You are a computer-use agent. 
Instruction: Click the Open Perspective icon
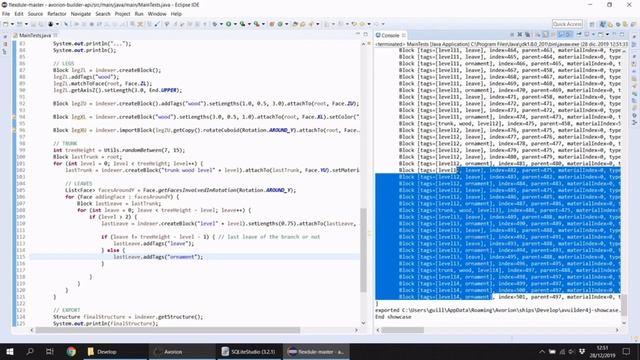pos(592,24)
